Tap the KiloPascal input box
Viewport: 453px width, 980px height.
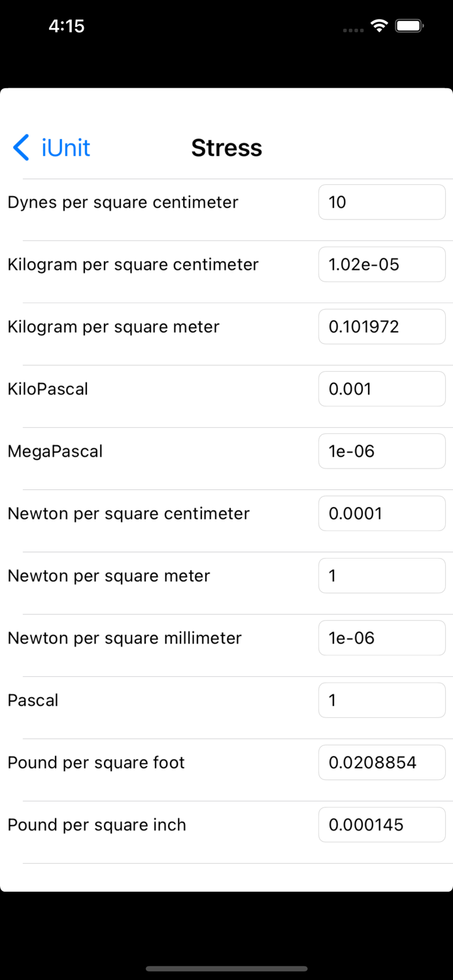(x=382, y=388)
